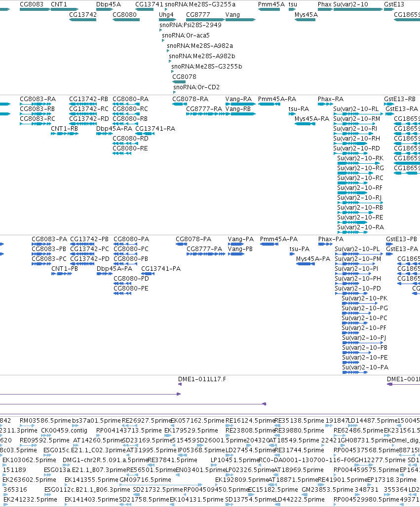This screenshot has width=420, height=507.
Task: Click the CG13741 gene label
Action: (x=149, y=4)
